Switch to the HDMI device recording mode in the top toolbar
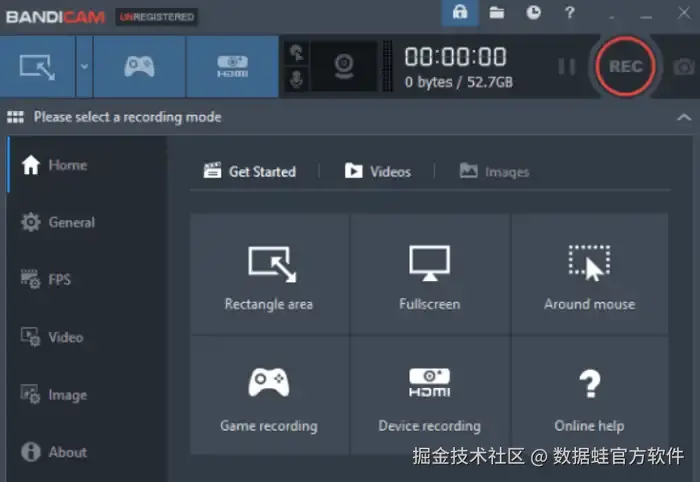The image size is (700, 482). (x=232, y=67)
